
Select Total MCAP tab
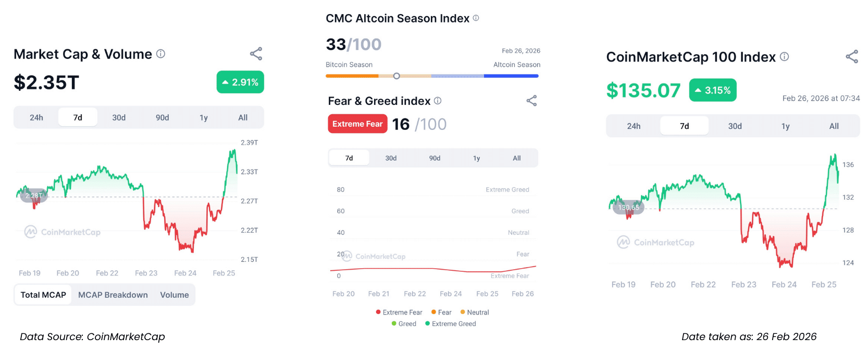(43, 295)
